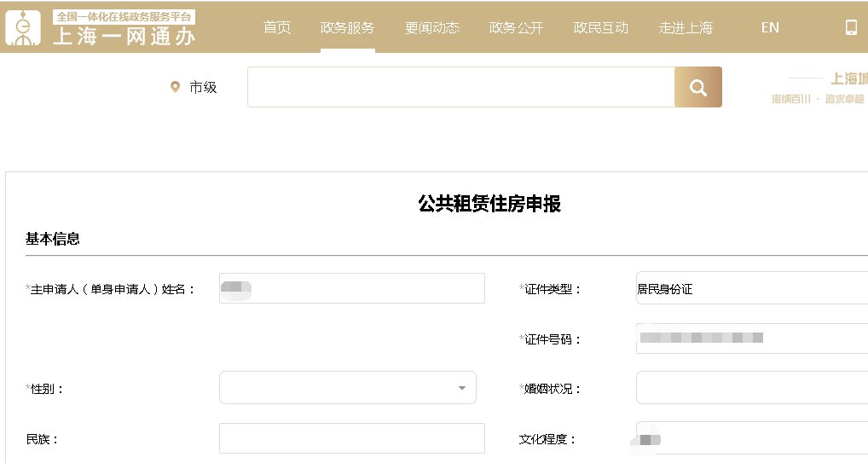Go to the 首页 nav item
868x463 pixels.
click(277, 27)
